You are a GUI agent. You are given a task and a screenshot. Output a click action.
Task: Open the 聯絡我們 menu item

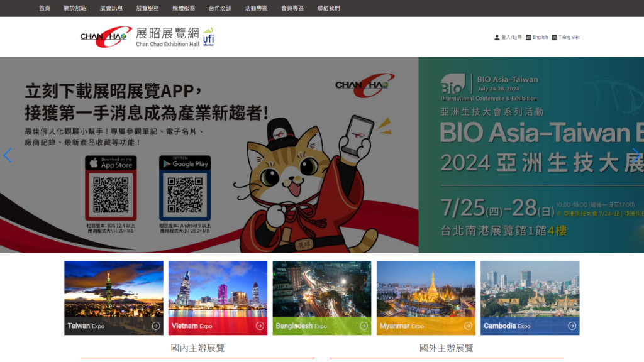click(328, 8)
